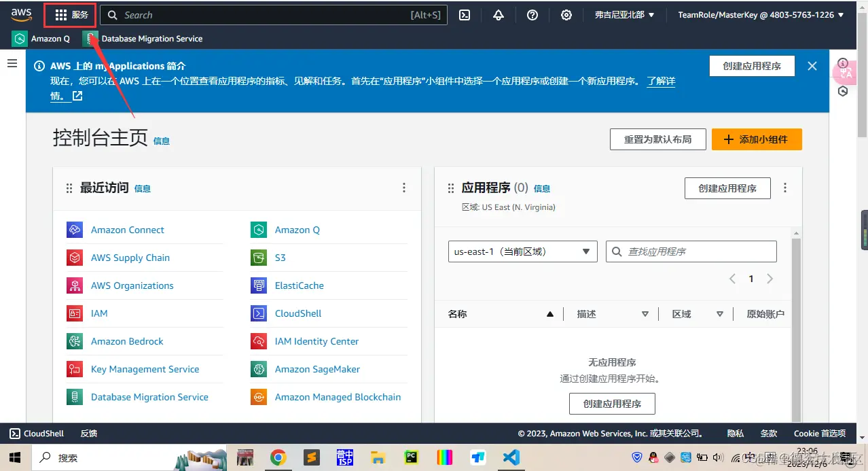Click the Database Migration Service icon in 最近访问
This screenshot has width=868, height=471.
point(75,397)
